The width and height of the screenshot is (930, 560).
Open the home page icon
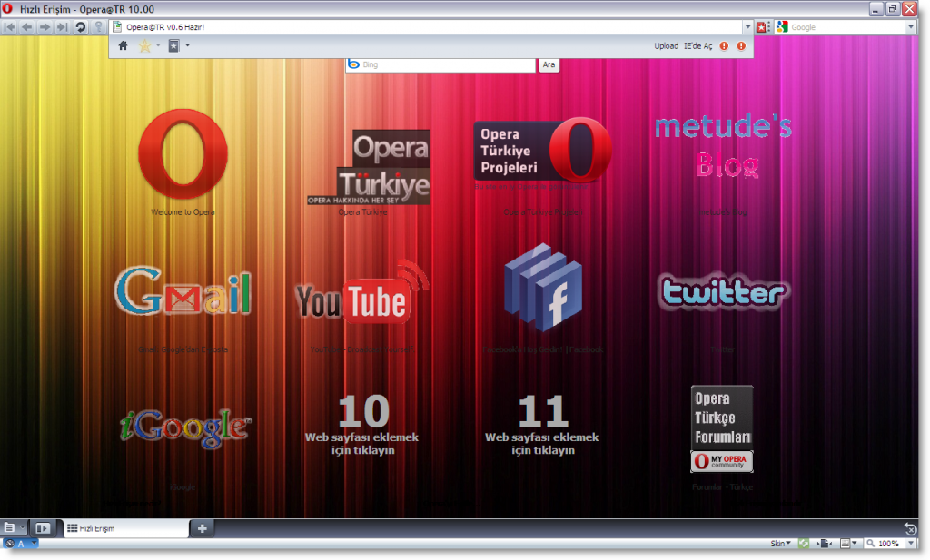(123, 45)
